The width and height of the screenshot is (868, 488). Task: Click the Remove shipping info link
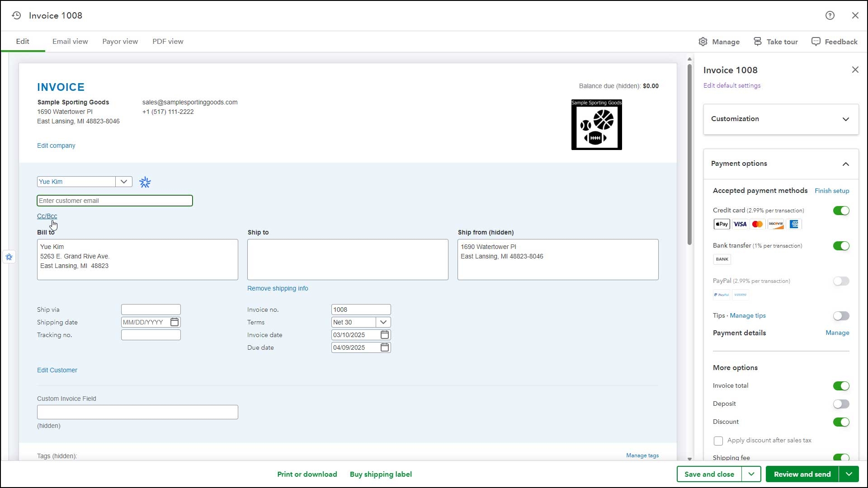tap(278, 288)
